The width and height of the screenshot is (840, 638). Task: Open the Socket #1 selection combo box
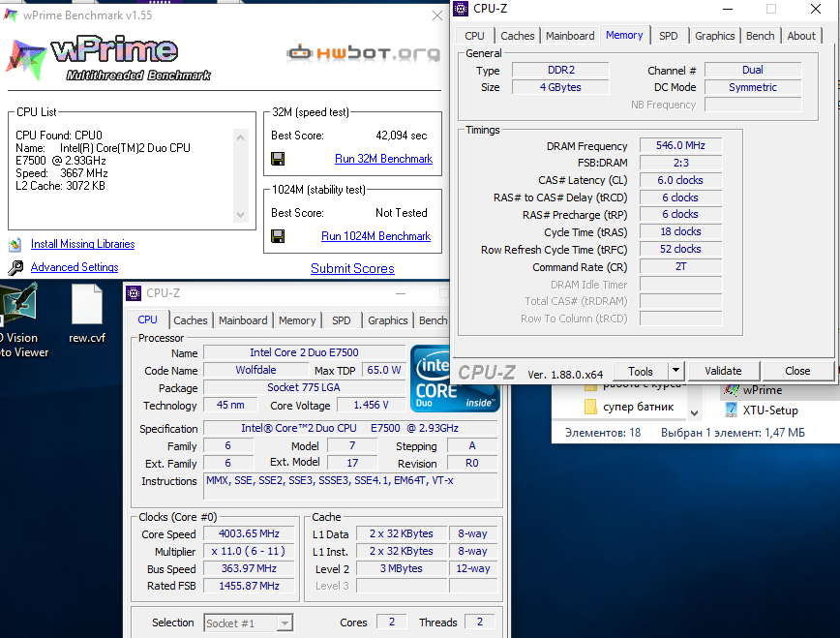pyautogui.click(x=249, y=623)
